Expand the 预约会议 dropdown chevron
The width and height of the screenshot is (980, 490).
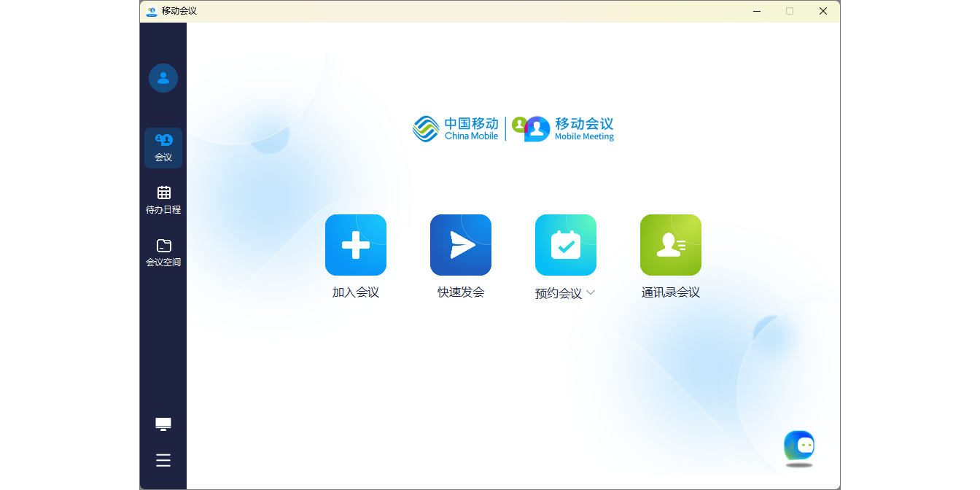point(591,293)
